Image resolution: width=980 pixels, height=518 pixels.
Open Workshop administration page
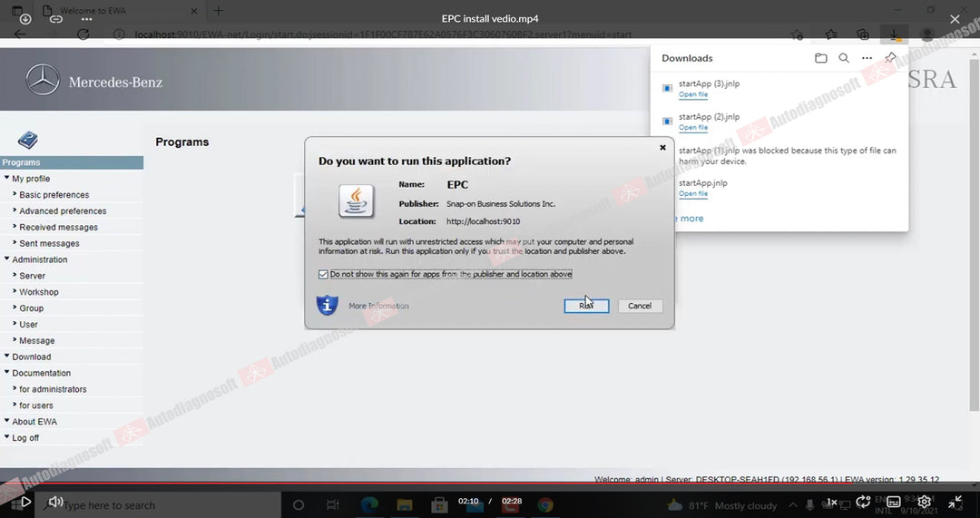(x=39, y=292)
